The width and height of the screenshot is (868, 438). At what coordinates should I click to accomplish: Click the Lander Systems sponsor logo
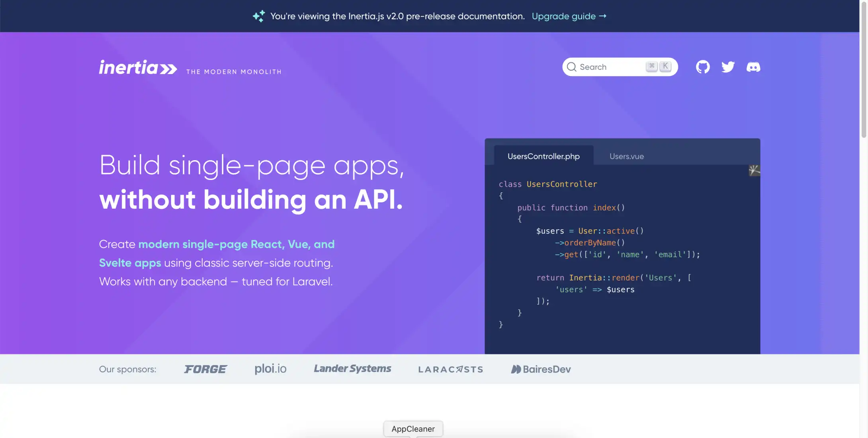[x=352, y=369]
